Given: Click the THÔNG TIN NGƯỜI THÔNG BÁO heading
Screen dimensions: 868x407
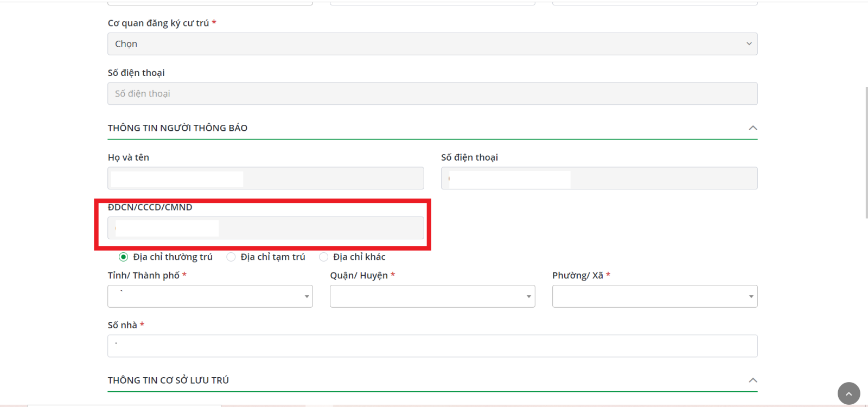Looking at the screenshot, I should click(177, 128).
